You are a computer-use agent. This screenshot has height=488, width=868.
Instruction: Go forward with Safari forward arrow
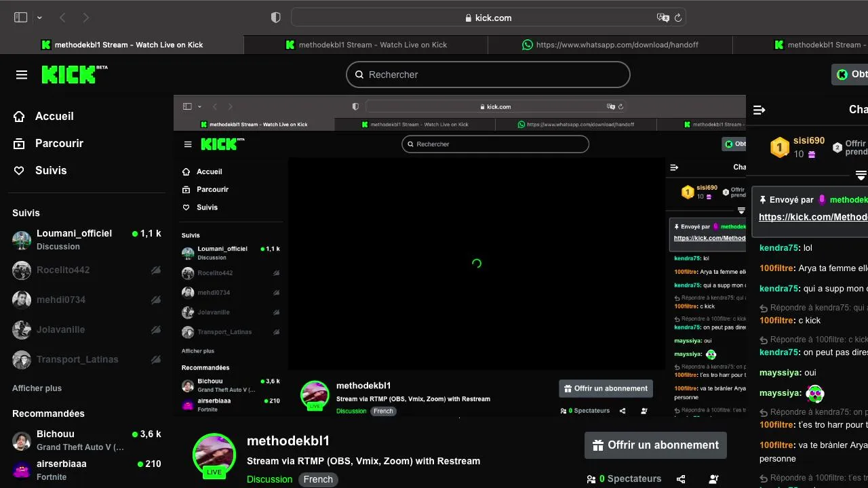pos(85,18)
